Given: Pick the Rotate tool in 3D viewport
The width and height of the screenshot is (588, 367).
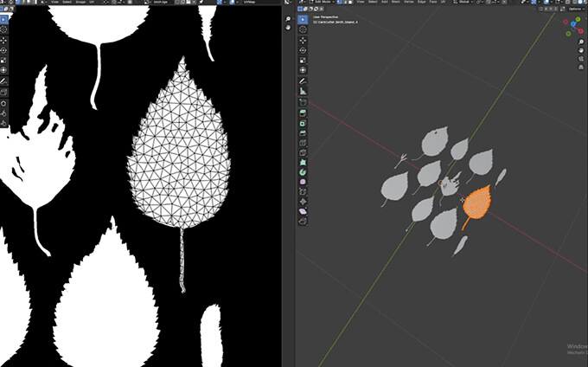Looking at the screenshot, I should coord(304,50).
